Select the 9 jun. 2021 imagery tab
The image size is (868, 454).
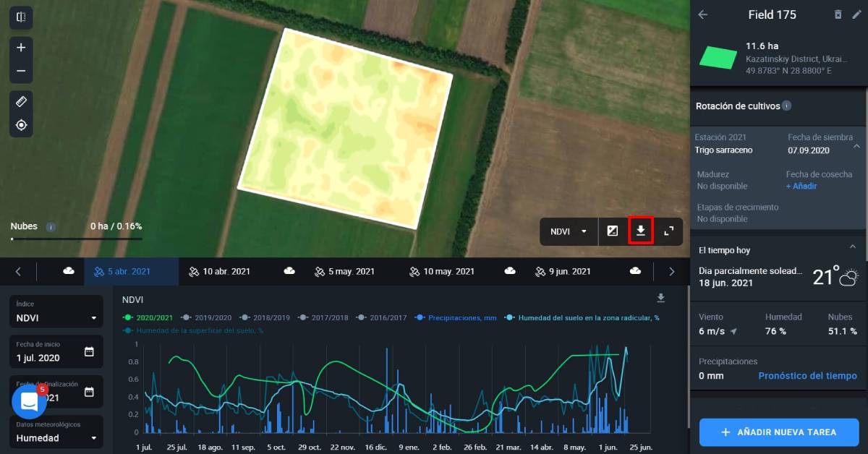tap(568, 271)
